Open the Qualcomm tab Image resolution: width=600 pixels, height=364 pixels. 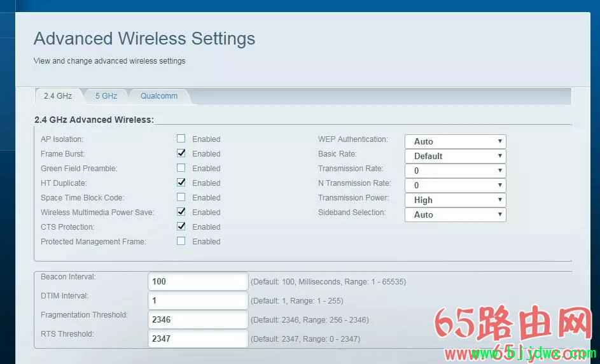coord(159,96)
